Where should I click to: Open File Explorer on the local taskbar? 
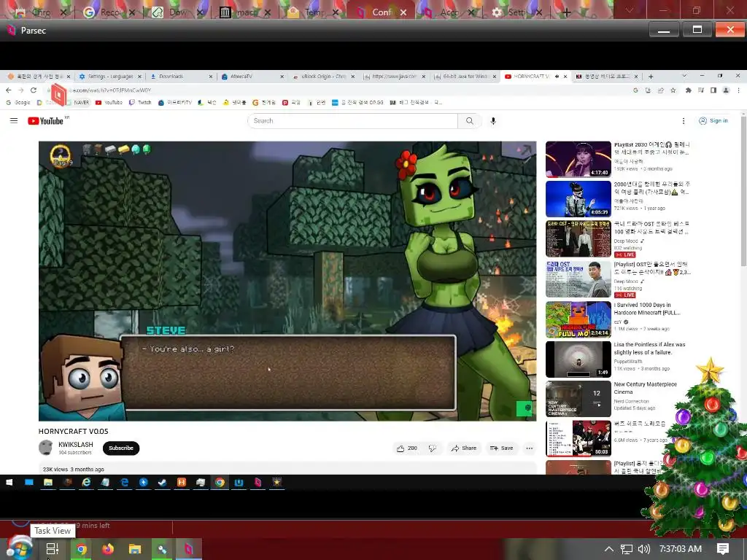pyautogui.click(x=135, y=549)
